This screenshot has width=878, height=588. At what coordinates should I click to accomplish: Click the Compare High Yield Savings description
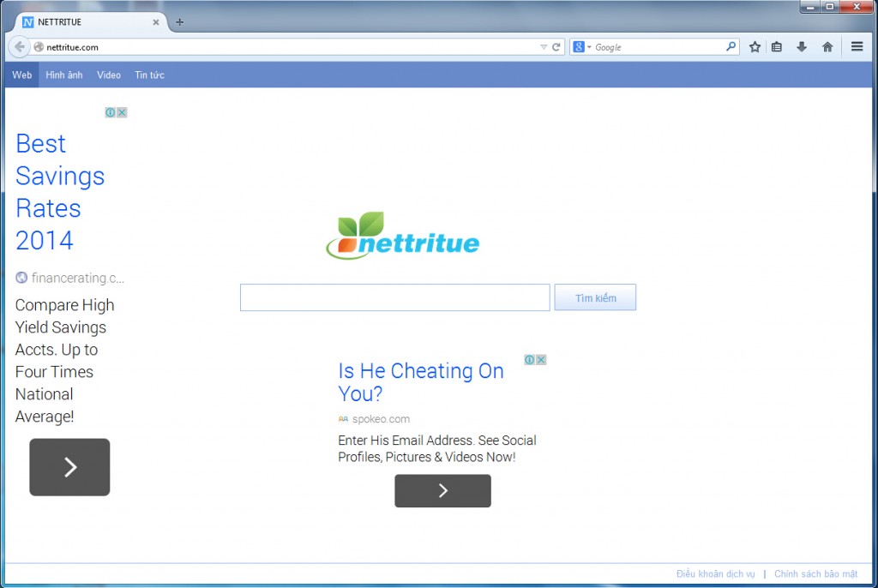[64, 361]
